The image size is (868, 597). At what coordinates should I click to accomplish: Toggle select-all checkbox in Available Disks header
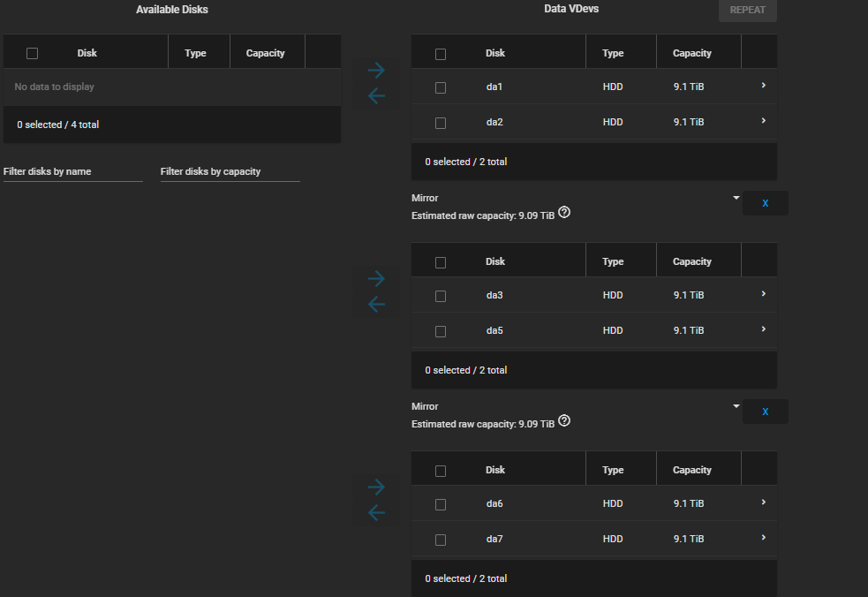click(x=33, y=53)
